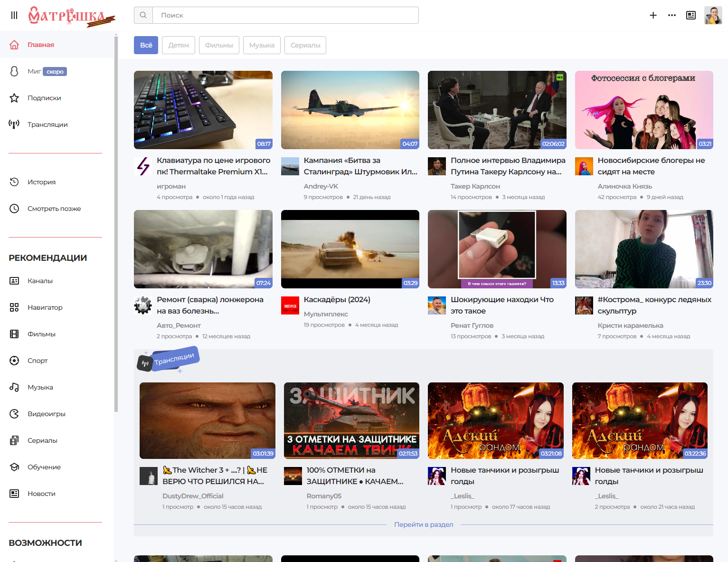
Task: Open the user profile avatar menu
Action: (712, 15)
